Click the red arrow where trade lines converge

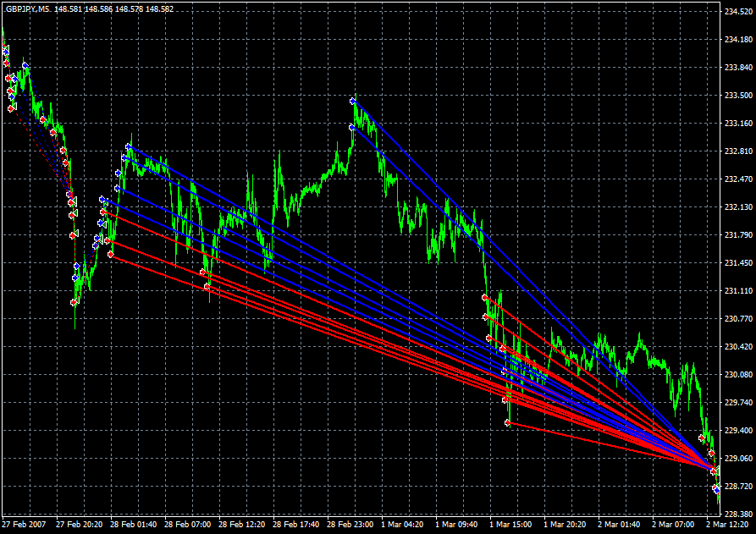713,470
